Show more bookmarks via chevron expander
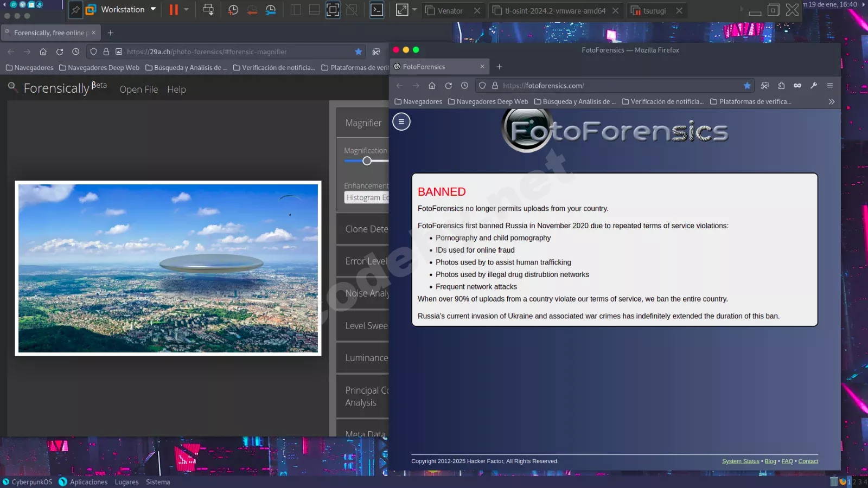 pos(831,101)
